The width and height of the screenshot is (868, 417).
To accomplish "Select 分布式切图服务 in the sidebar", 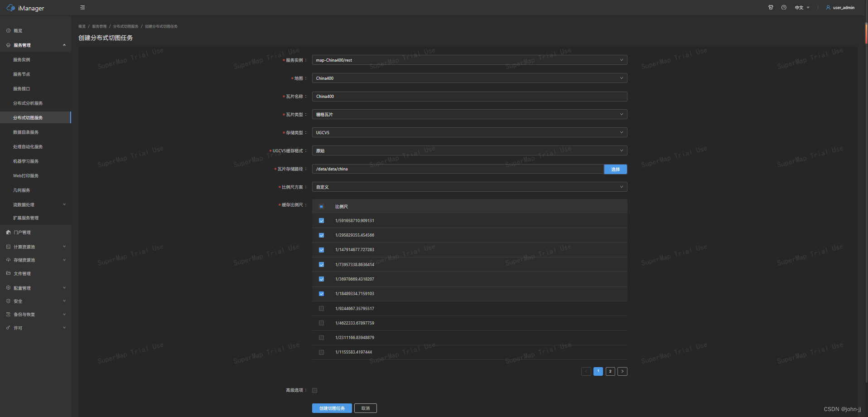I will 35,118.
